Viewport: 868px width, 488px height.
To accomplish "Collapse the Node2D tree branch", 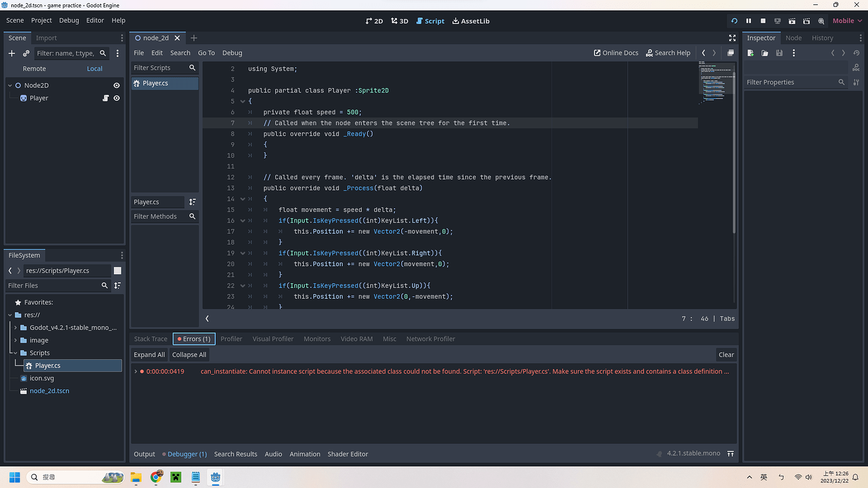I will click(x=10, y=85).
